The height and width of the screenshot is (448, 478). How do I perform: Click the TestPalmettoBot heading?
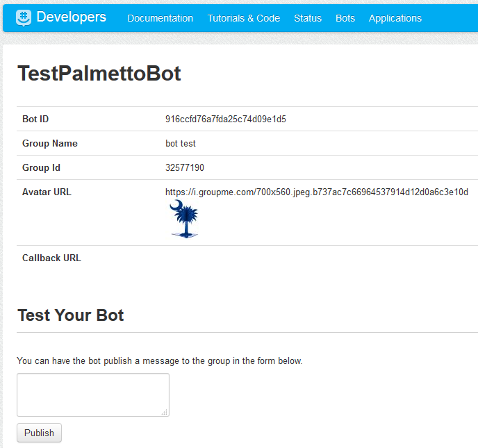click(99, 74)
